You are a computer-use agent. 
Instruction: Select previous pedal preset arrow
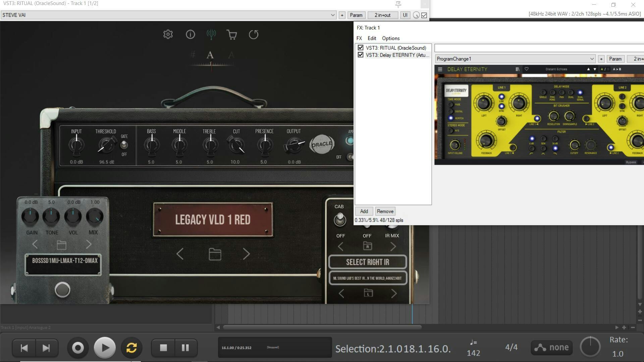click(x=35, y=244)
